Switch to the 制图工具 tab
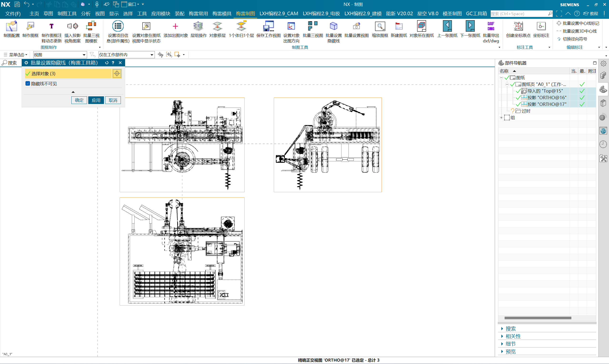The height and width of the screenshot is (364, 609). click(67, 14)
